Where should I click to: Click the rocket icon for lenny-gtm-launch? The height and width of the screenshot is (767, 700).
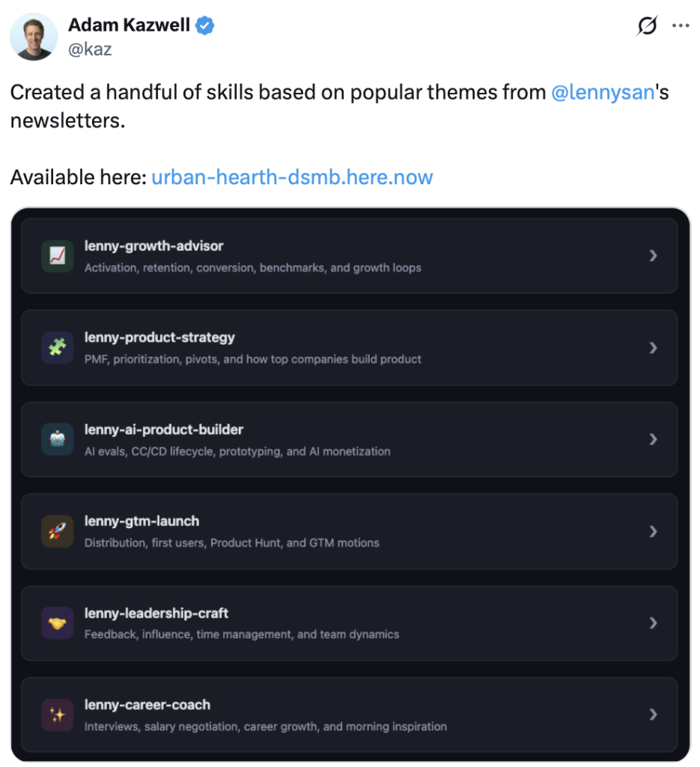[58, 531]
